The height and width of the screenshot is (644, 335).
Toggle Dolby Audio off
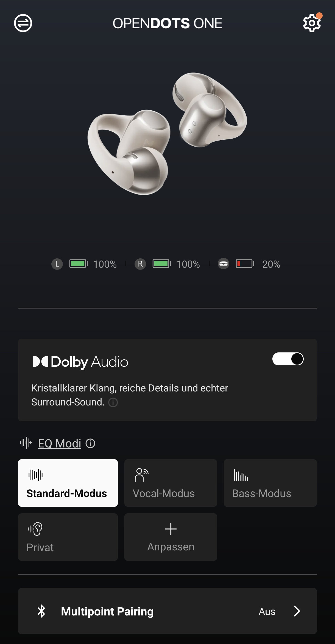(x=288, y=359)
